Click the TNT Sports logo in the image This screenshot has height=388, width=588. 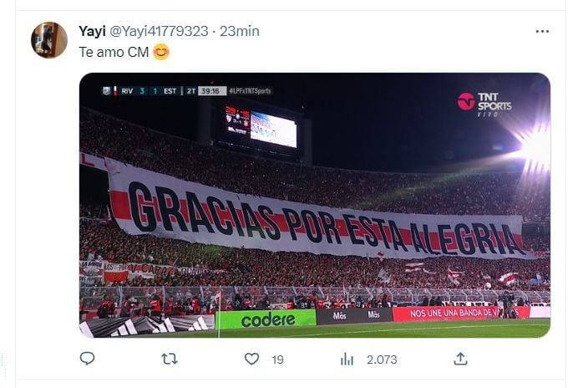pos(484,104)
